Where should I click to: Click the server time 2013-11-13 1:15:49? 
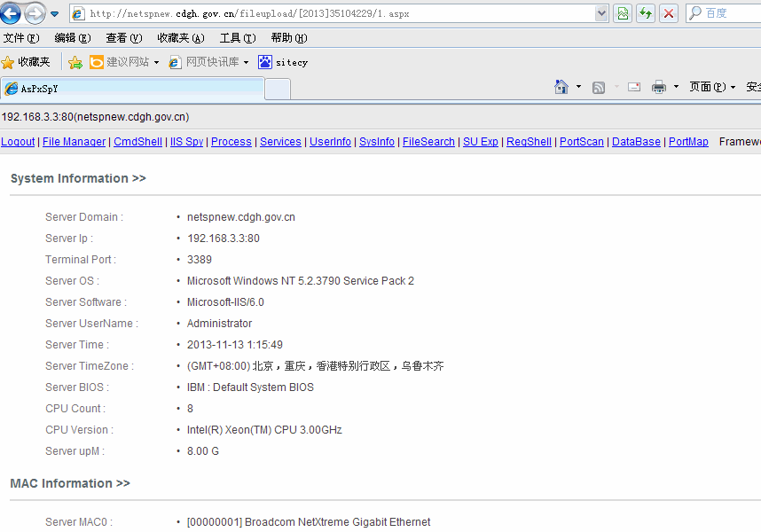235,345
